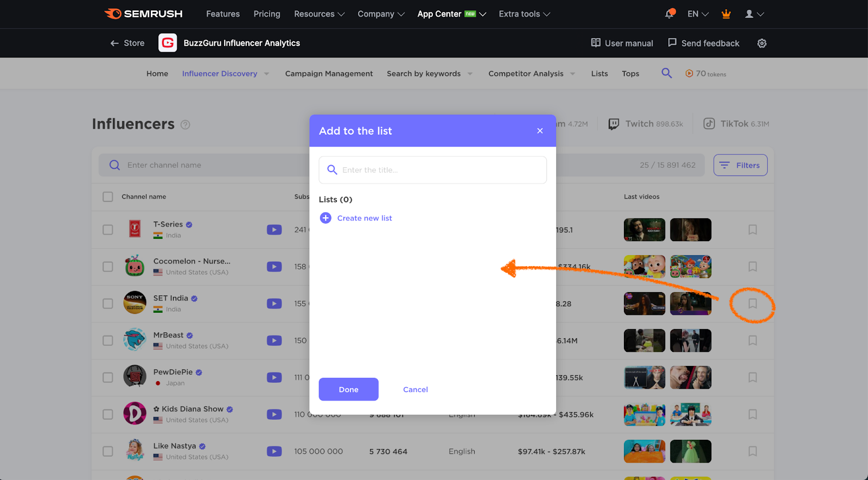
Task: Select the PewDiePie row checkbox
Action: 108,377
